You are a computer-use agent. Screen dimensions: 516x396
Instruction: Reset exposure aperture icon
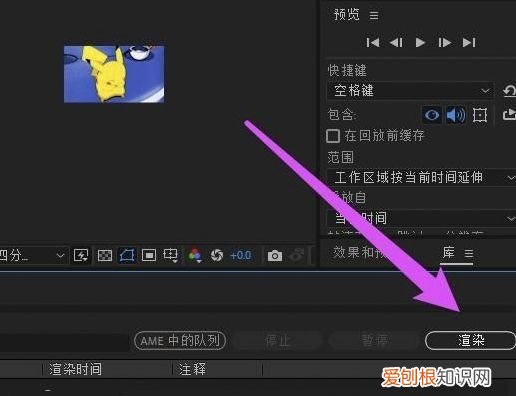pyautogui.click(x=217, y=256)
